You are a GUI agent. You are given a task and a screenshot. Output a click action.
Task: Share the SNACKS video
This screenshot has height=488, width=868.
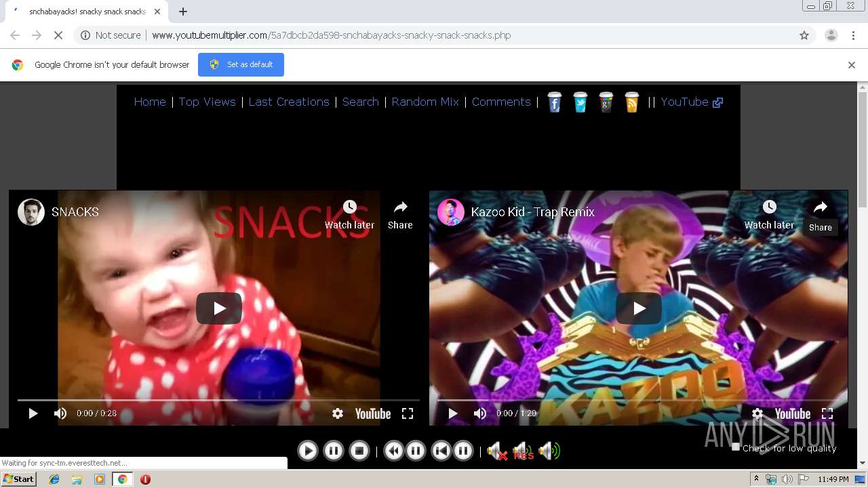point(400,215)
